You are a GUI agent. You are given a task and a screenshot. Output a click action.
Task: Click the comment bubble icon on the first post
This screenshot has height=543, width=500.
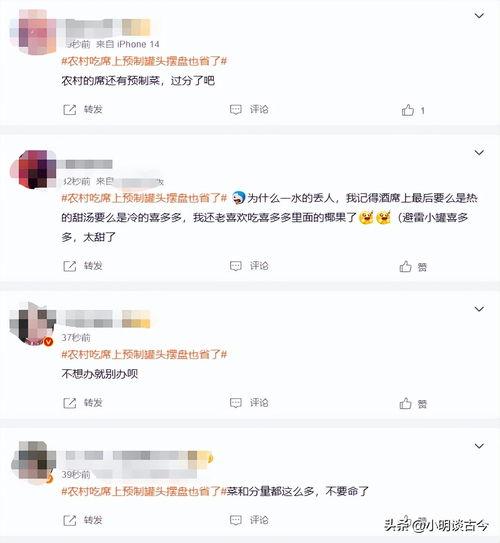(x=236, y=110)
